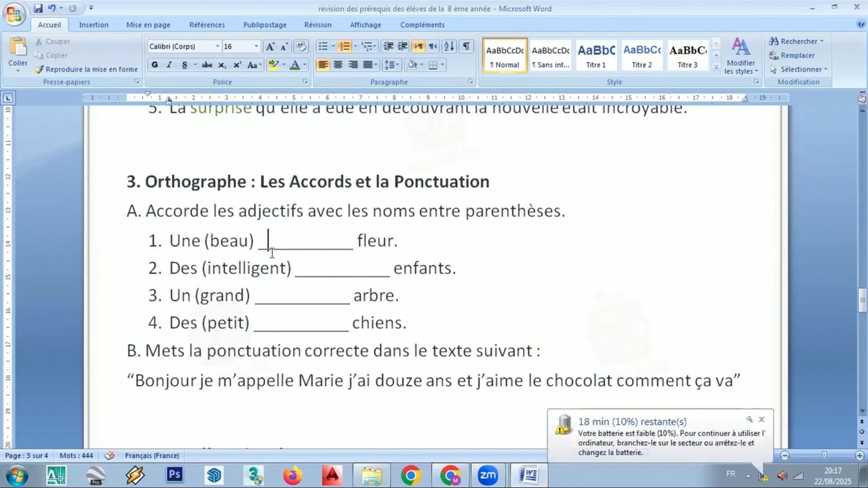
Task: Click the Sort icon in Paragraphe group
Action: pos(449,47)
